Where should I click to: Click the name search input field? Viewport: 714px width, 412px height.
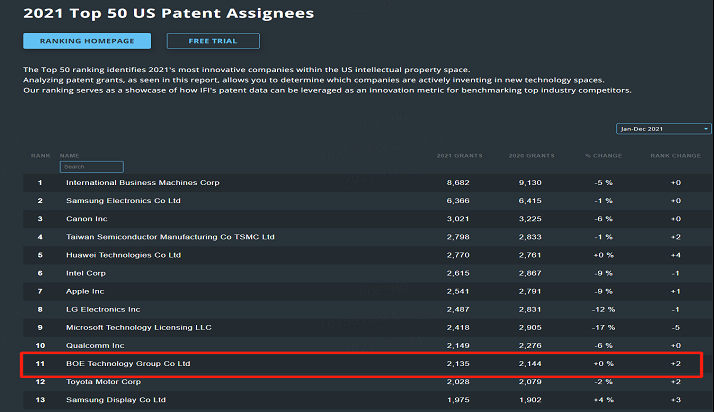[x=92, y=167]
